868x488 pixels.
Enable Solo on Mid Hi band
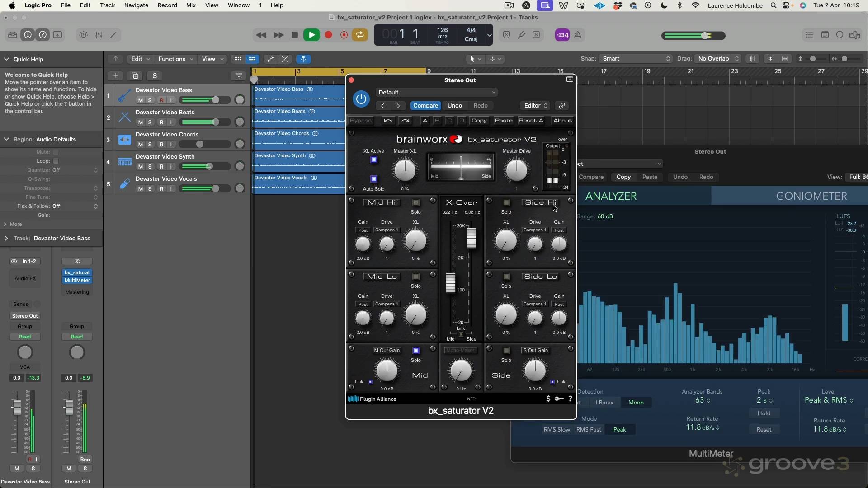click(416, 202)
